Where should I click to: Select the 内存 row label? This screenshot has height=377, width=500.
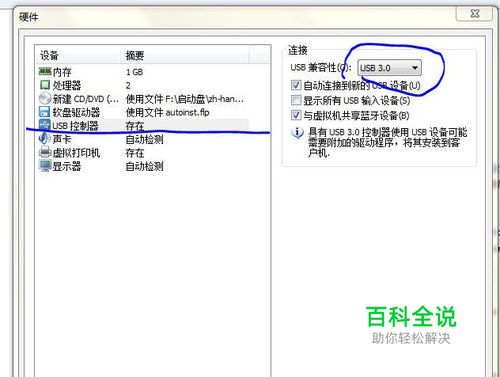click(x=62, y=72)
